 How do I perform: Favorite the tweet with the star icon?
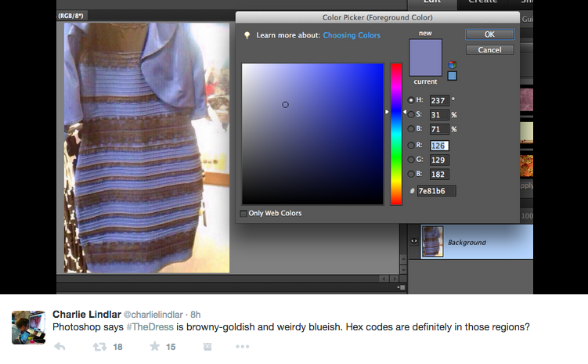click(x=154, y=346)
